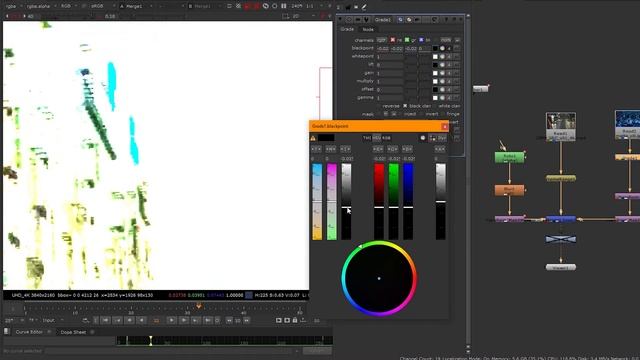Screen dimensions: 640x360
Task: Open the rgba.alpha channel dropdown
Action: [x=40, y=6]
